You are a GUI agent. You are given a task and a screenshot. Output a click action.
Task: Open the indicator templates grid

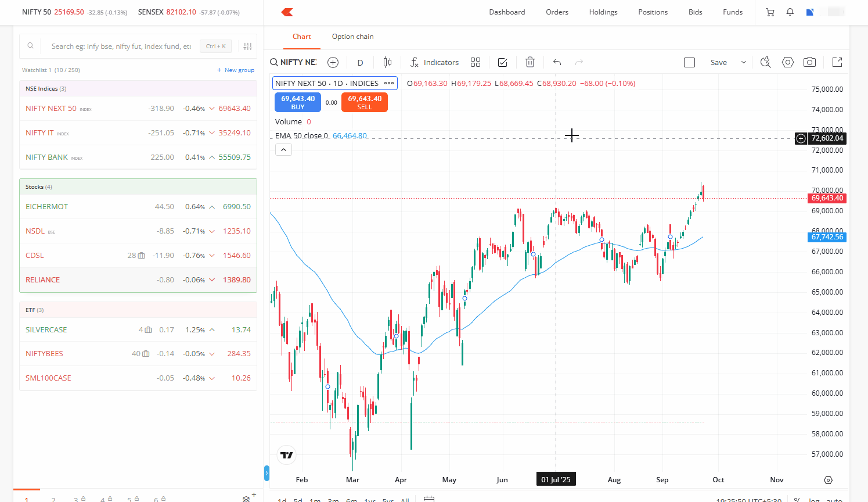click(476, 62)
